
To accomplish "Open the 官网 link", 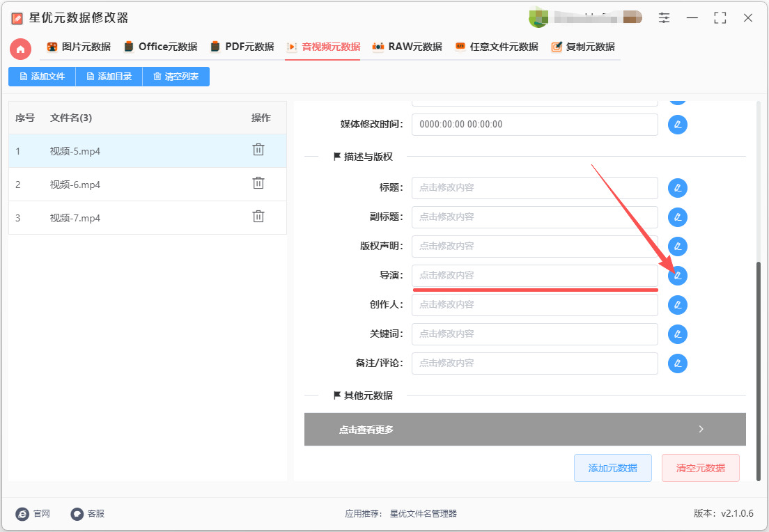I will (x=33, y=513).
